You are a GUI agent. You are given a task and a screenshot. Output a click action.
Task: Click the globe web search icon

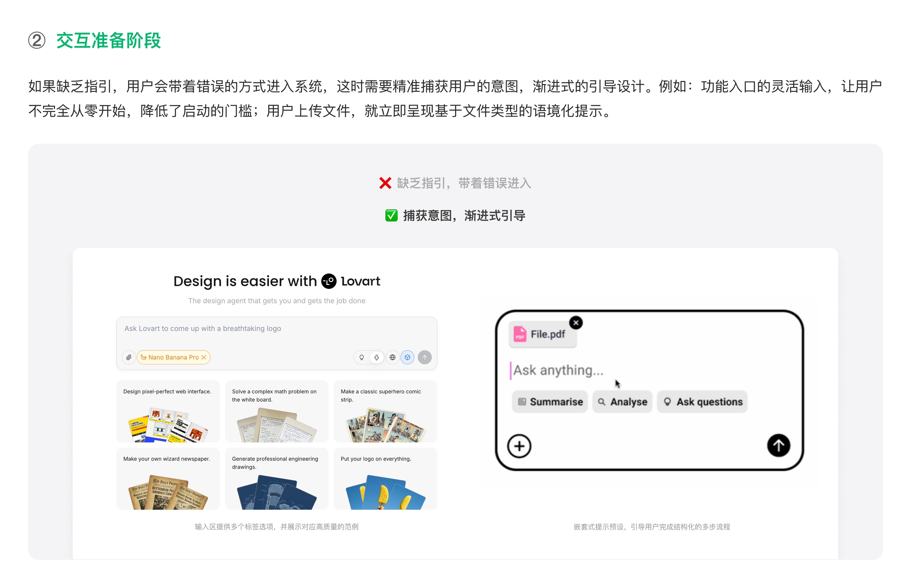(392, 357)
